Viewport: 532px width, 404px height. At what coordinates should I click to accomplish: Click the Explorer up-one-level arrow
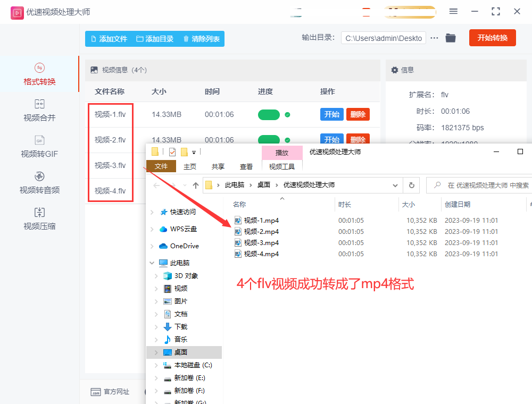click(x=195, y=185)
